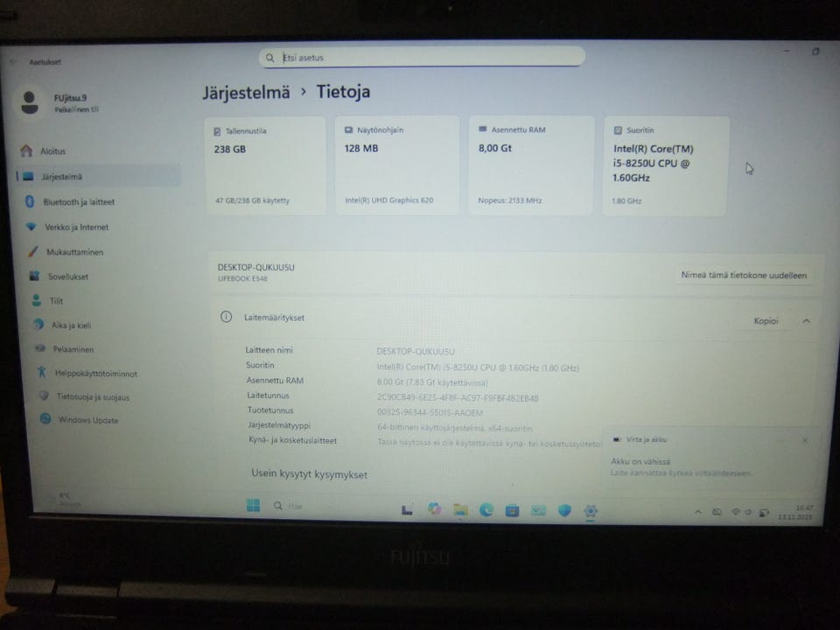Click the Tietosuoja ja suojaus shield icon
Screen dimensions: 840x630
[44, 395]
